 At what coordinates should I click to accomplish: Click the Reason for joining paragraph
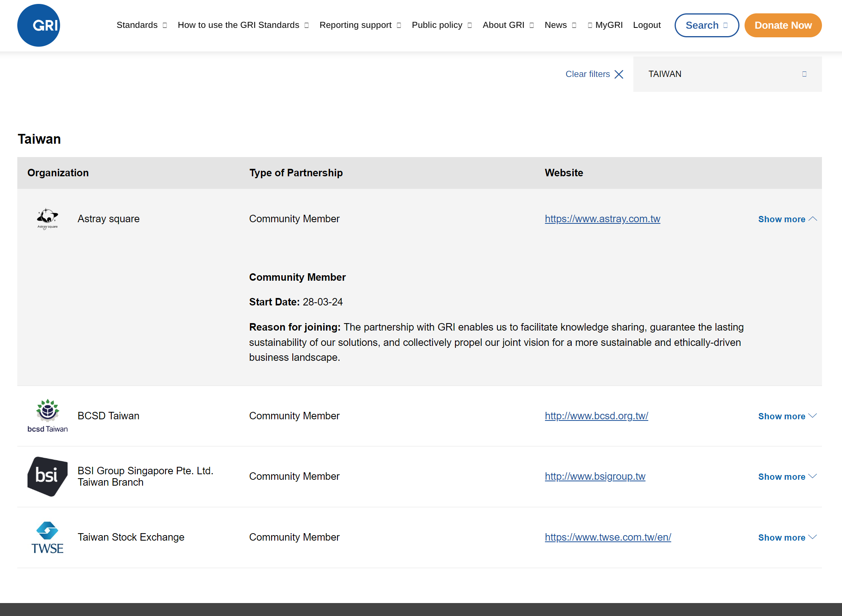[x=496, y=342]
